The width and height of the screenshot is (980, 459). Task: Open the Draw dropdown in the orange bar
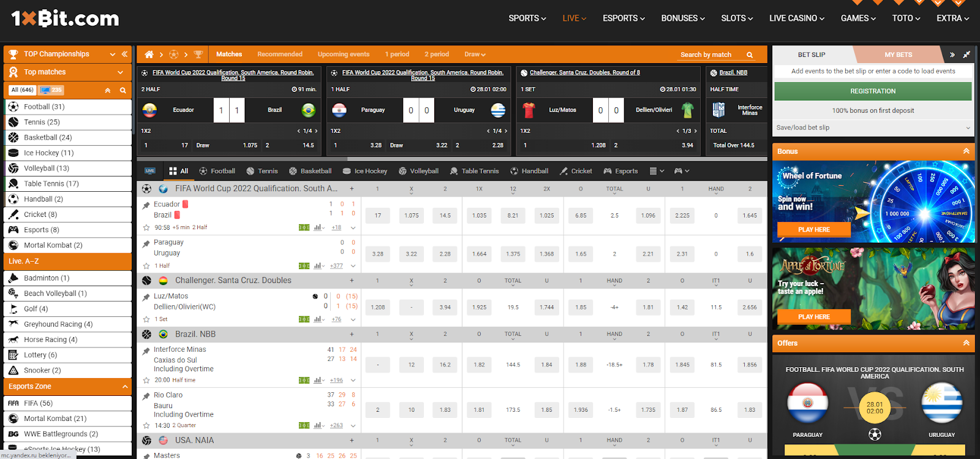pos(475,55)
